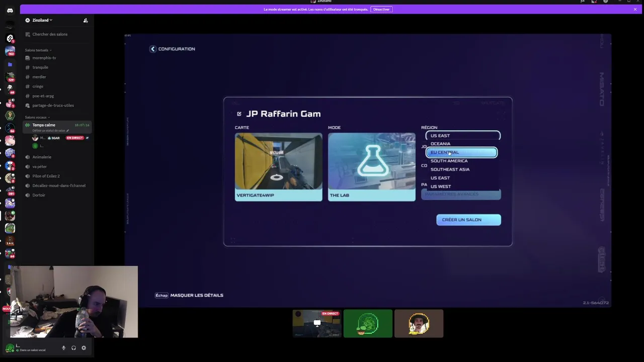The width and height of the screenshot is (644, 362).
Task: Click the Créer un salon button
Action: [468, 220]
